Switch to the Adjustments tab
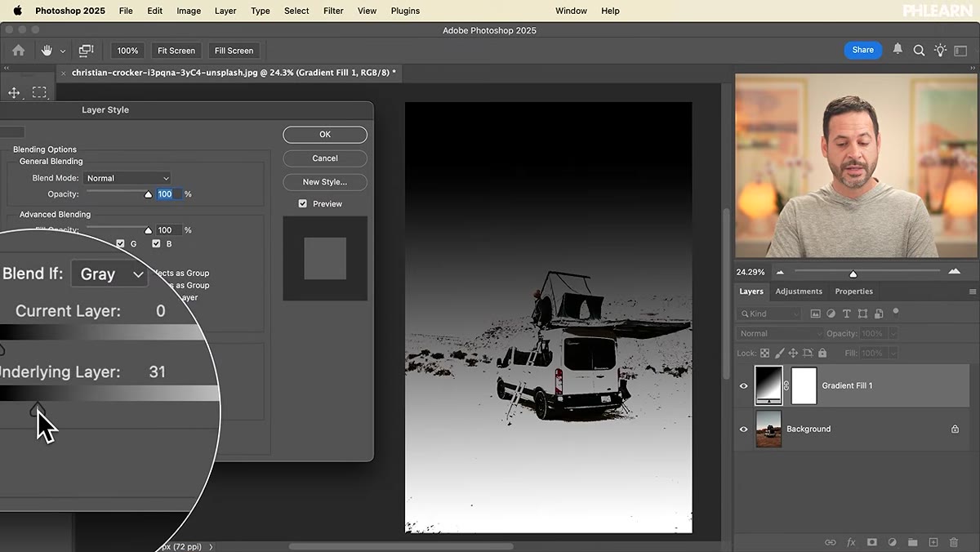Image resolution: width=980 pixels, height=552 pixels. (x=799, y=292)
